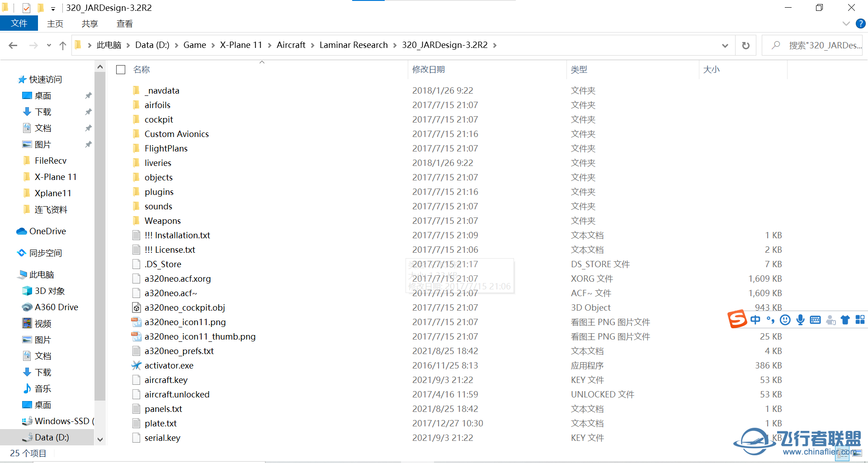The width and height of the screenshot is (868, 463).
Task: Select the activator.exe airplane icon
Action: click(136, 365)
